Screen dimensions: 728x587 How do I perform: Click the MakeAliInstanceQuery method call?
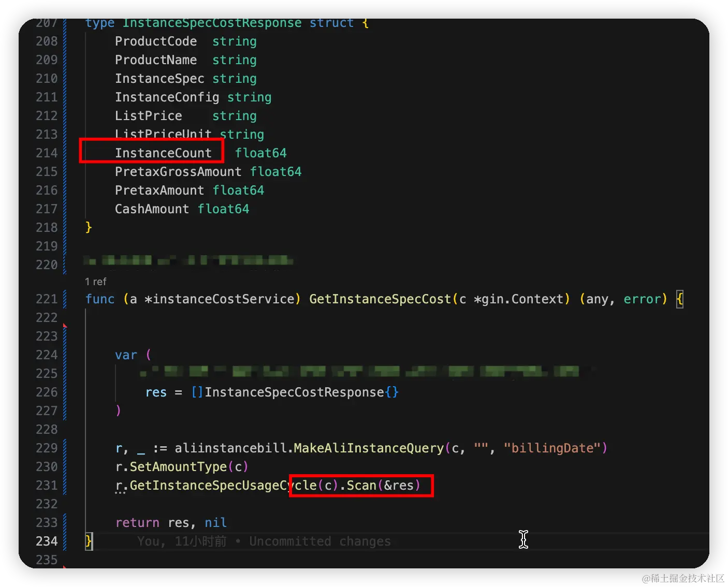click(x=369, y=448)
